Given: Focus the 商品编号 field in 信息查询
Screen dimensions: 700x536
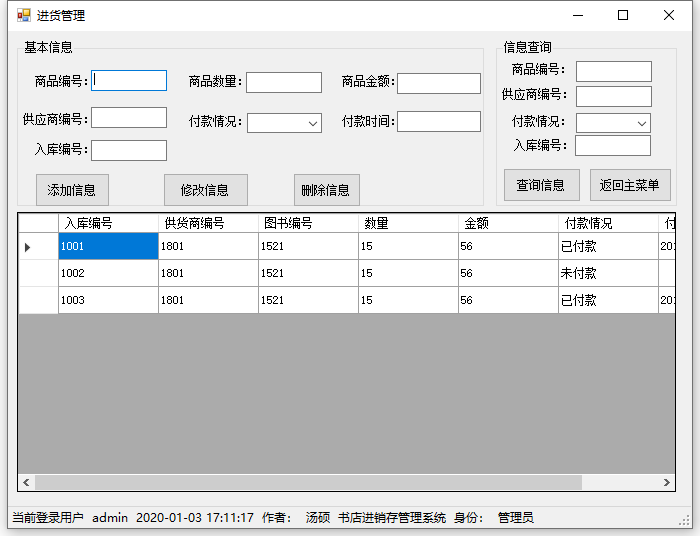Looking at the screenshot, I should (614, 71).
